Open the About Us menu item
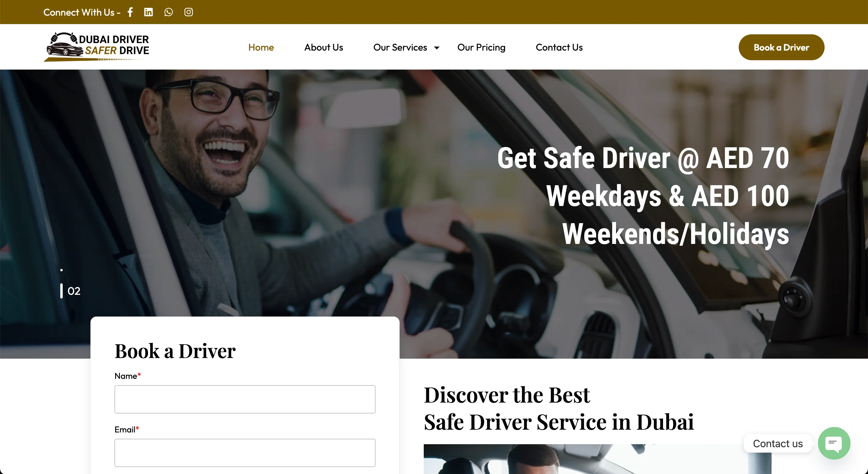The image size is (868, 474). coord(323,48)
